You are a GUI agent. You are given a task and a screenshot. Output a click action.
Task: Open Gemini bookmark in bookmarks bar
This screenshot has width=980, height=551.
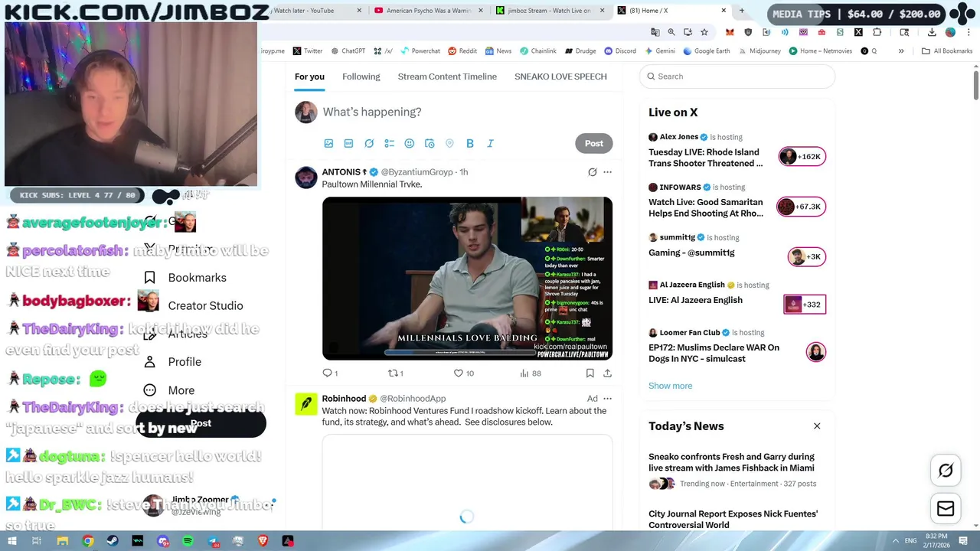coord(660,51)
